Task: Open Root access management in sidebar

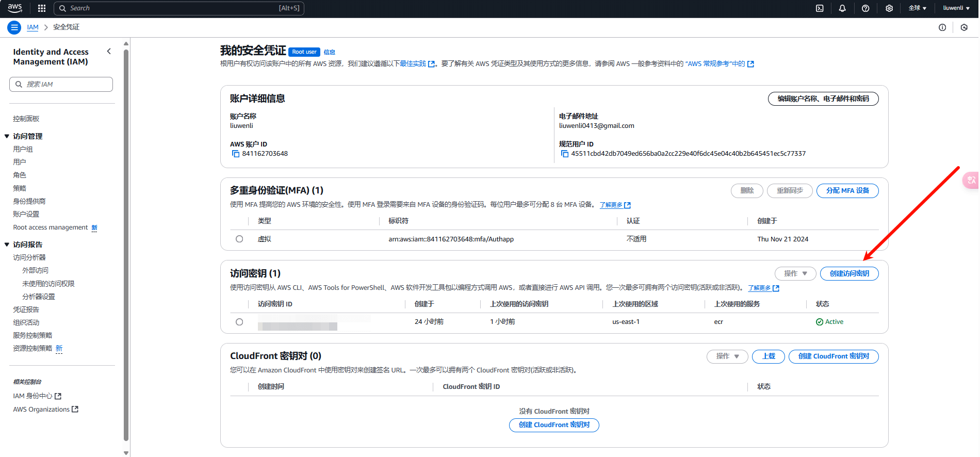Action: point(51,227)
